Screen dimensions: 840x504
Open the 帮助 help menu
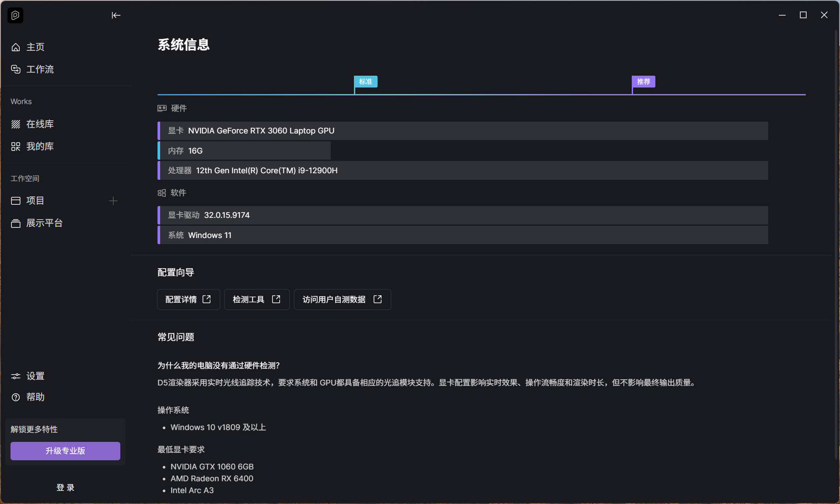pyautogui.click(x=35, y=397)
